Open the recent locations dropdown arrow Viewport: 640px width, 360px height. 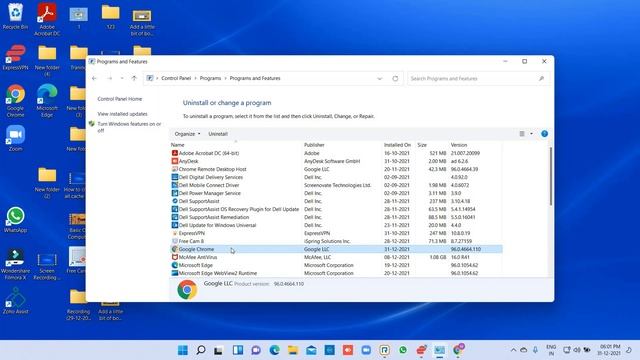pos(122,78)
